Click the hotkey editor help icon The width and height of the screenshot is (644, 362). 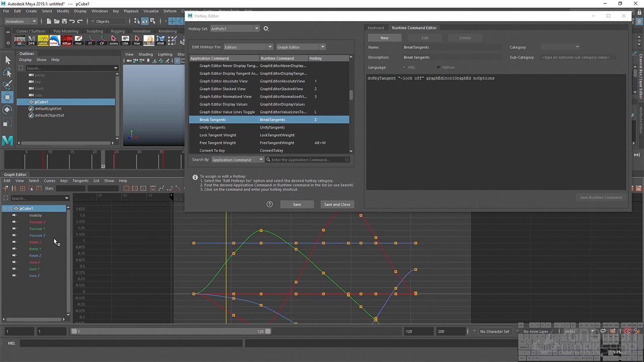click(x=270, y=204)
